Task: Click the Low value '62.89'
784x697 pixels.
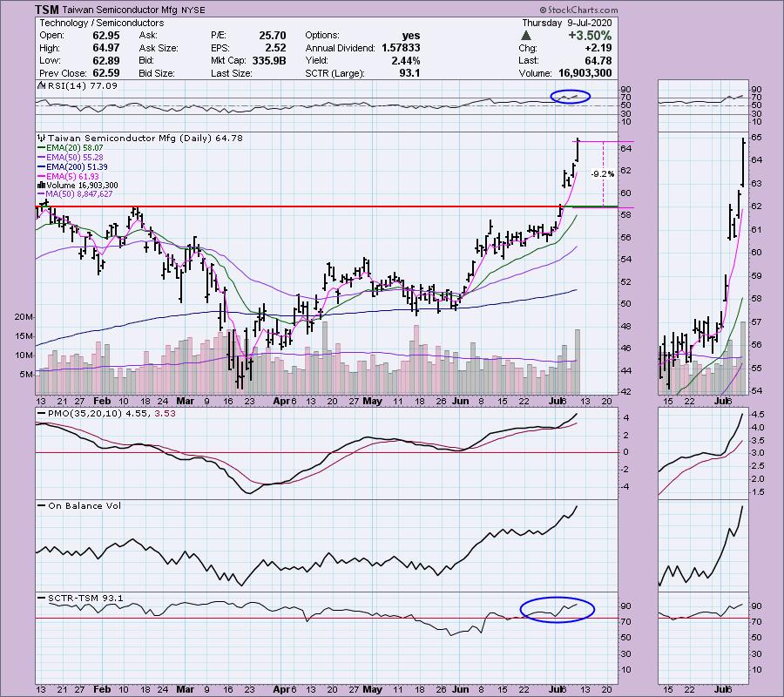Action: [105, 60]
